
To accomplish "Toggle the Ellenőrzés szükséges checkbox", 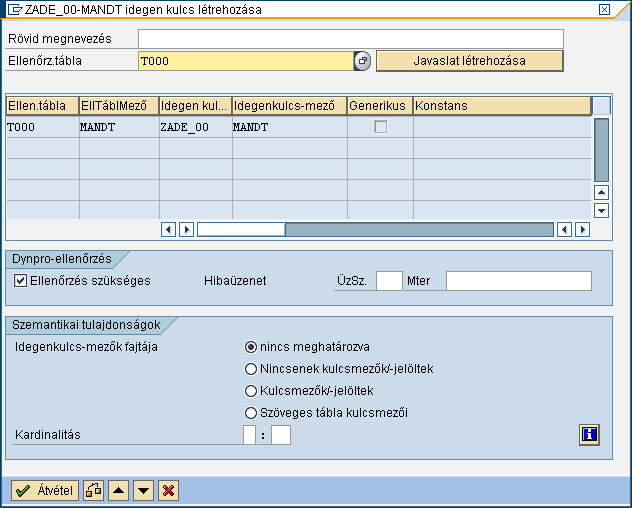I will pos(20,281).
